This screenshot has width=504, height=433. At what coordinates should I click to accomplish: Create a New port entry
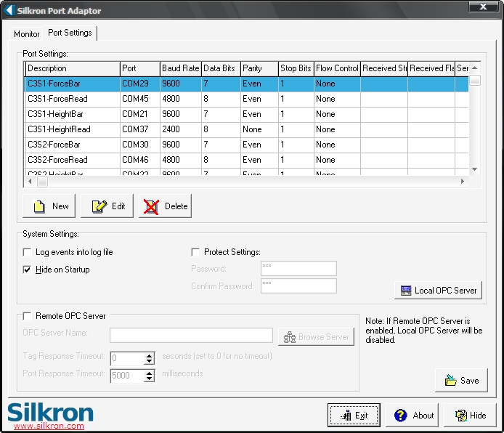point(49,206)
